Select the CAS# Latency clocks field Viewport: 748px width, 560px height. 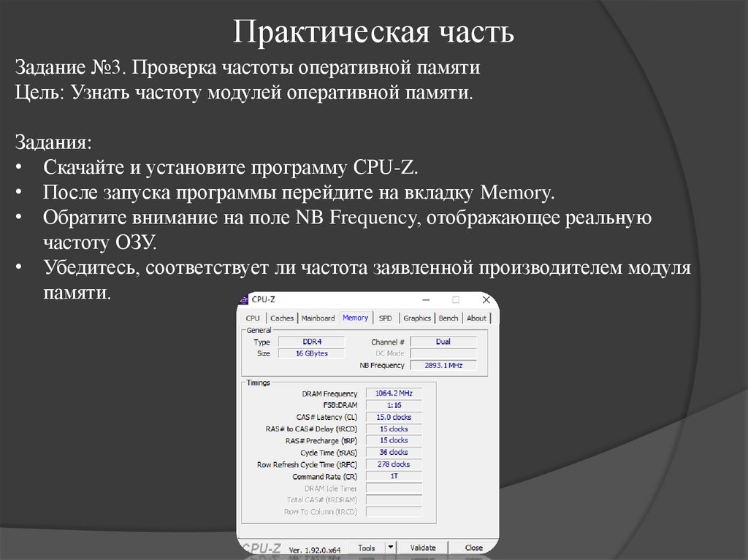point(394,417)
